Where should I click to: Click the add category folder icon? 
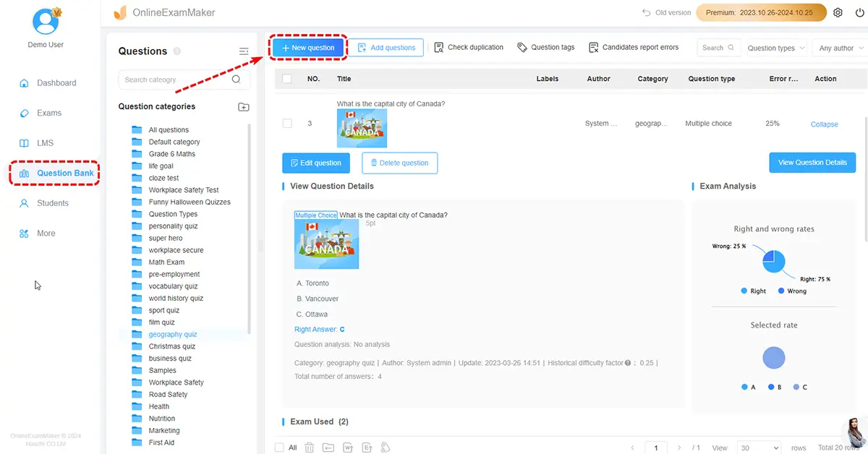tap(244, 107)
